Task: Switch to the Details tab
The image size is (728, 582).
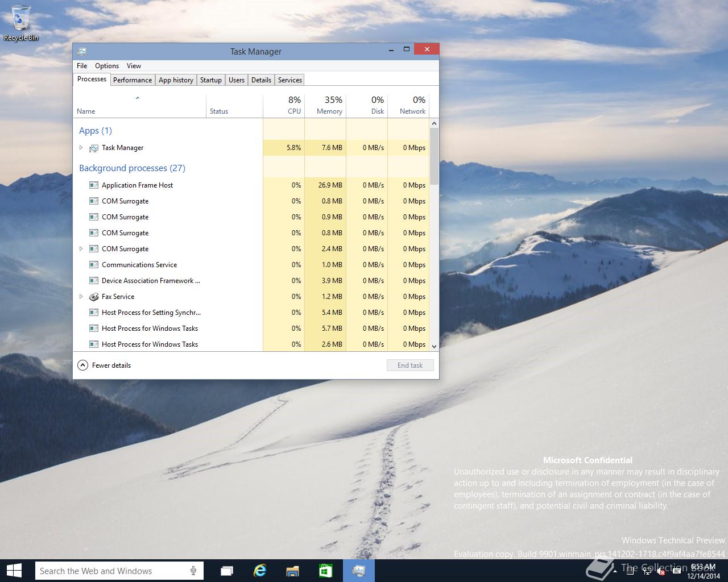Action: tap(261, 80)
